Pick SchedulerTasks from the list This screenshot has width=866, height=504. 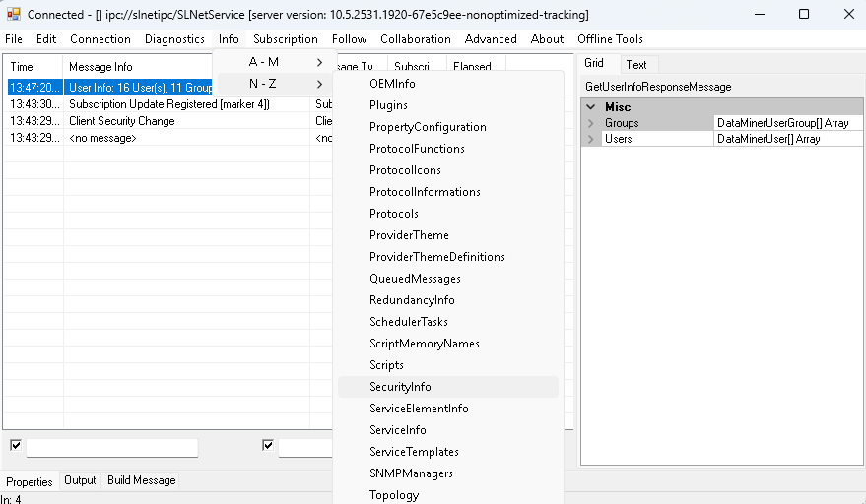pyautogui.click(x=409, y=322)
